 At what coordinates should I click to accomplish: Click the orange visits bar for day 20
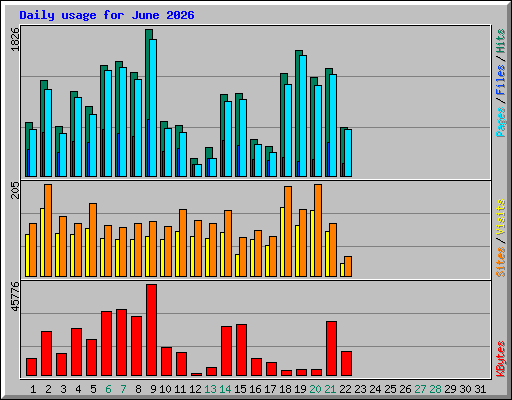318,230
